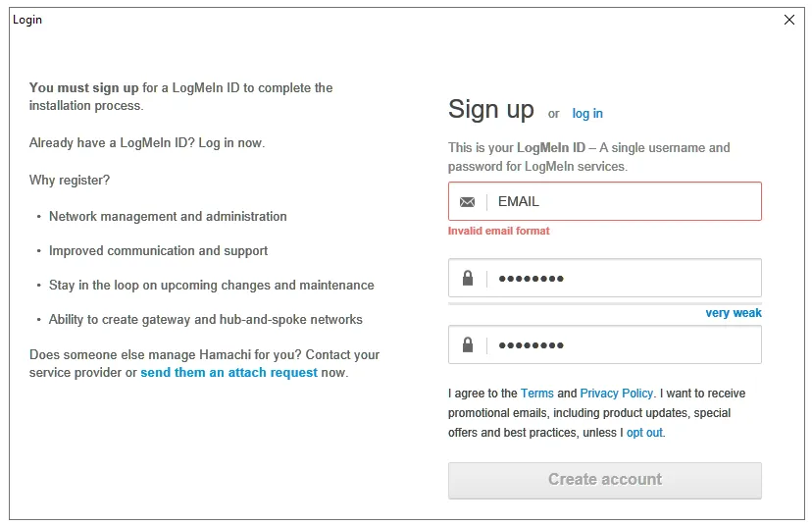Click the opt out link
The image size is (812, 526).
644,433
